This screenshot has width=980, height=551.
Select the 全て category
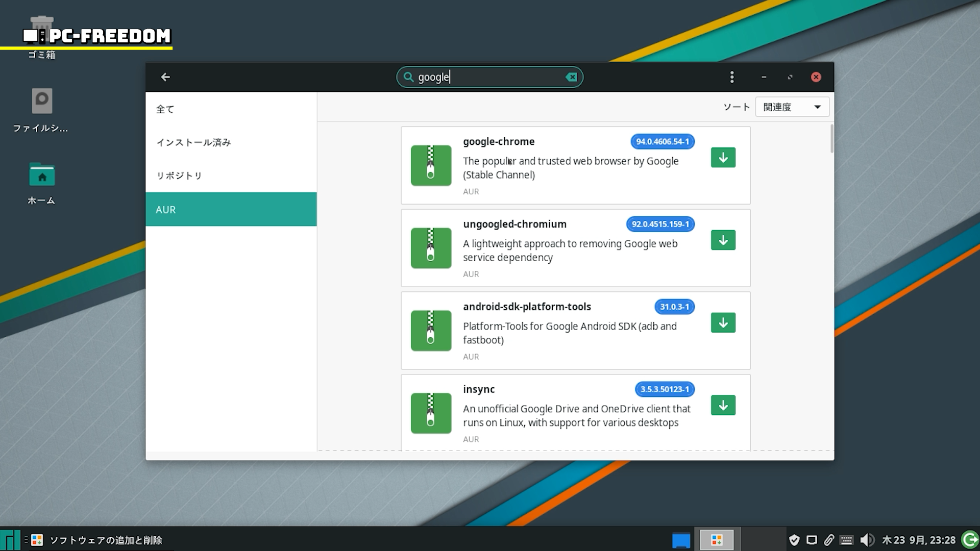[x=165, y=109]
